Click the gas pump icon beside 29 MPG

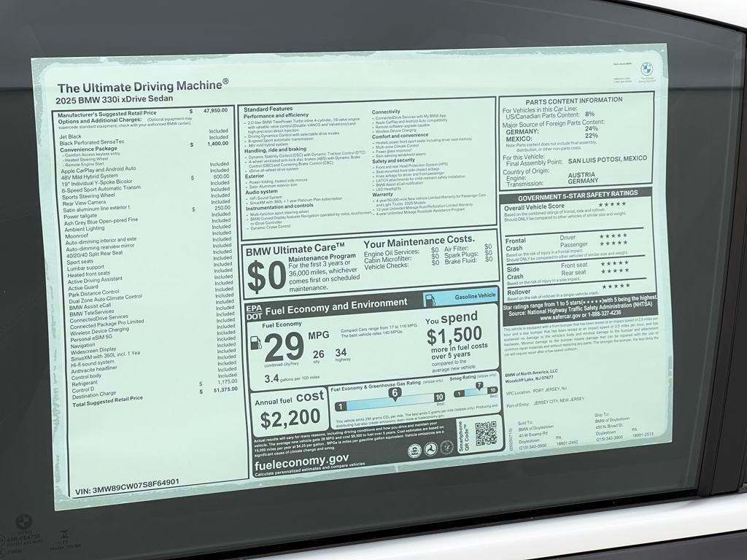256,343
